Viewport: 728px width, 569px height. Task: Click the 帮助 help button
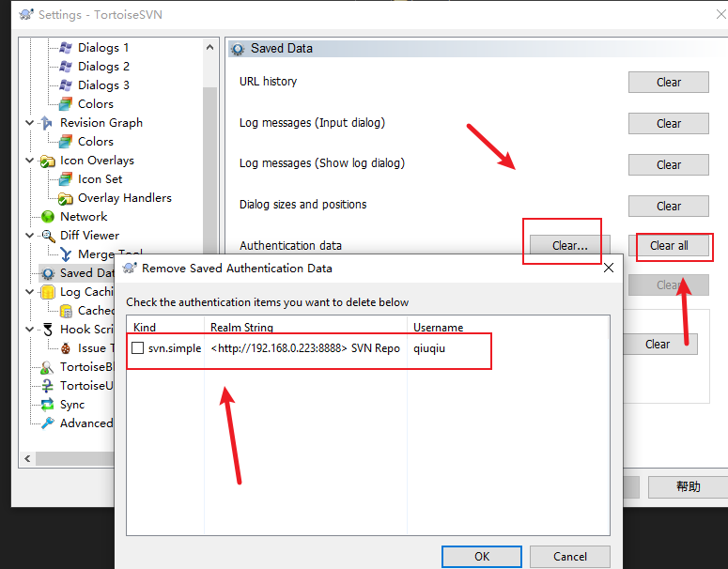pos(688,486)
